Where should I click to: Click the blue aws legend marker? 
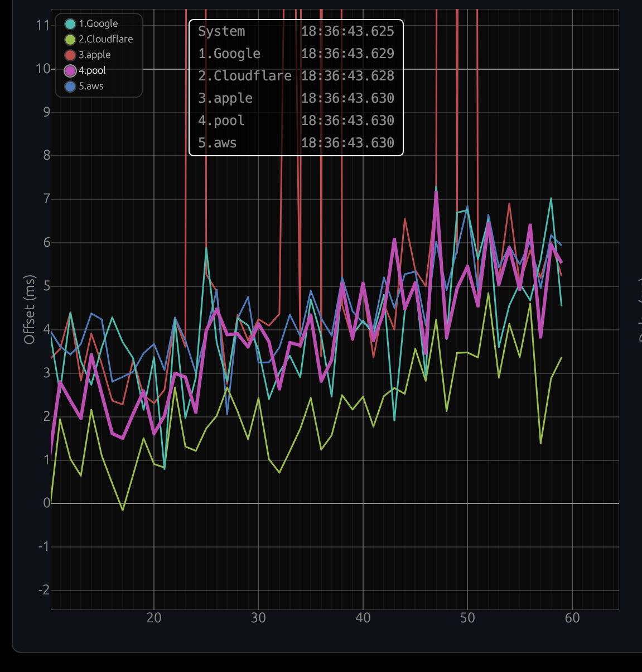(70, 86)
